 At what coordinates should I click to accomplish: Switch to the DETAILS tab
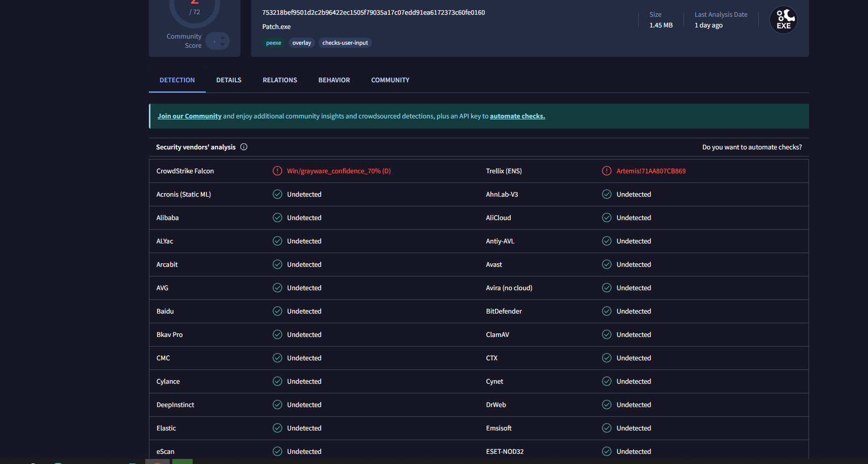tap(229, 80)
